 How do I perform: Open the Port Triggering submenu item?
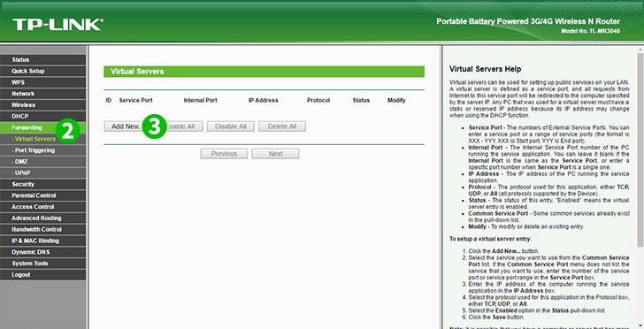[x=43, y=150]
